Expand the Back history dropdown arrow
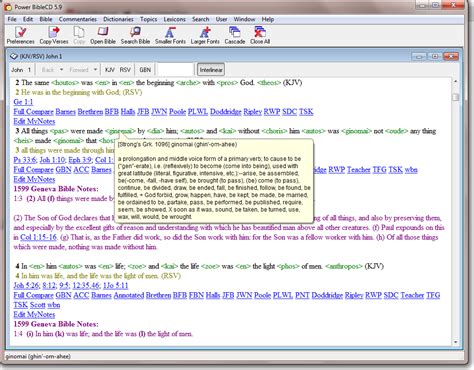Viewport: 474px width, 370px height. (x=62, y=70)
